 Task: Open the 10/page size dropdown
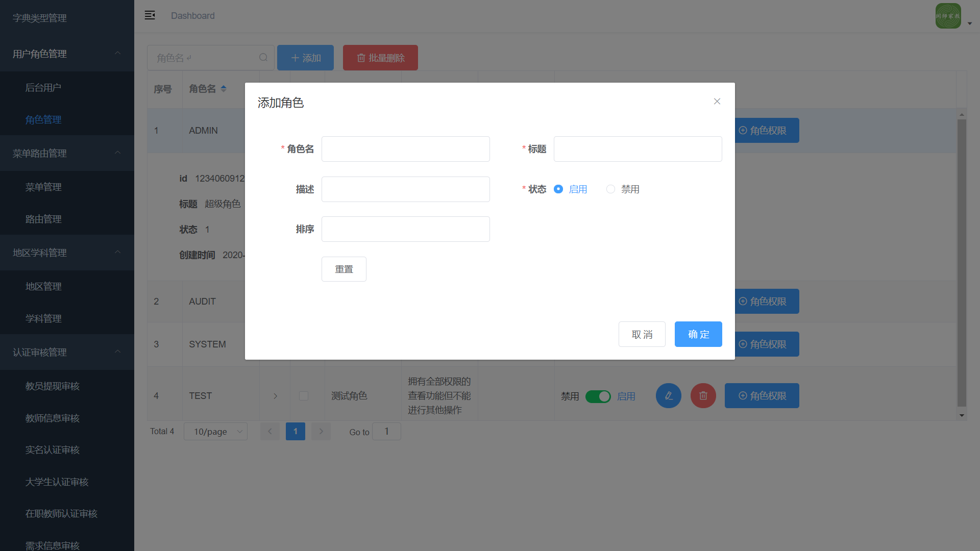[x=215, y=432]
